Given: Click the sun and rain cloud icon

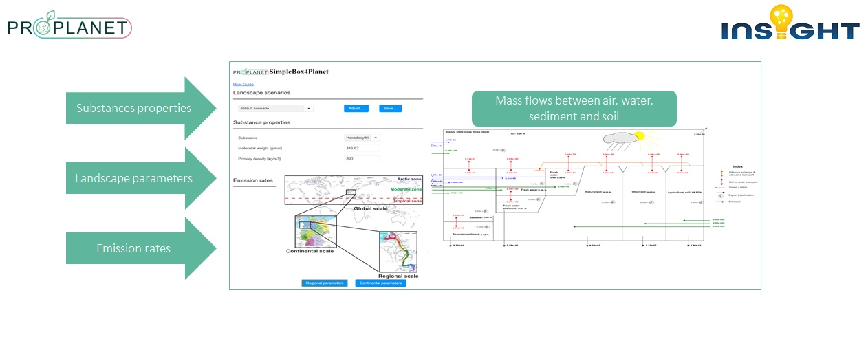Looking at the screenshot, I should [x=627, y=141].
